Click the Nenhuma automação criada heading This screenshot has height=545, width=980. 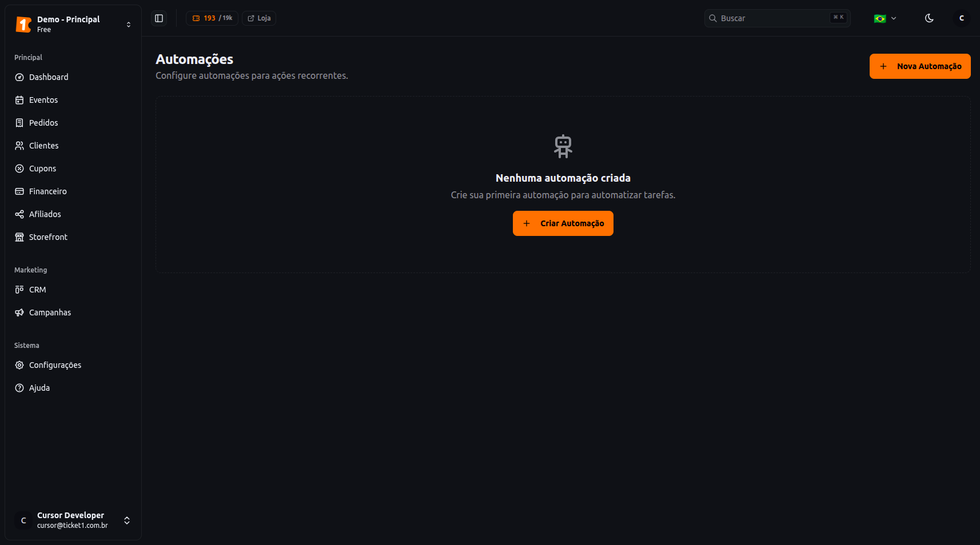[563, 178]
